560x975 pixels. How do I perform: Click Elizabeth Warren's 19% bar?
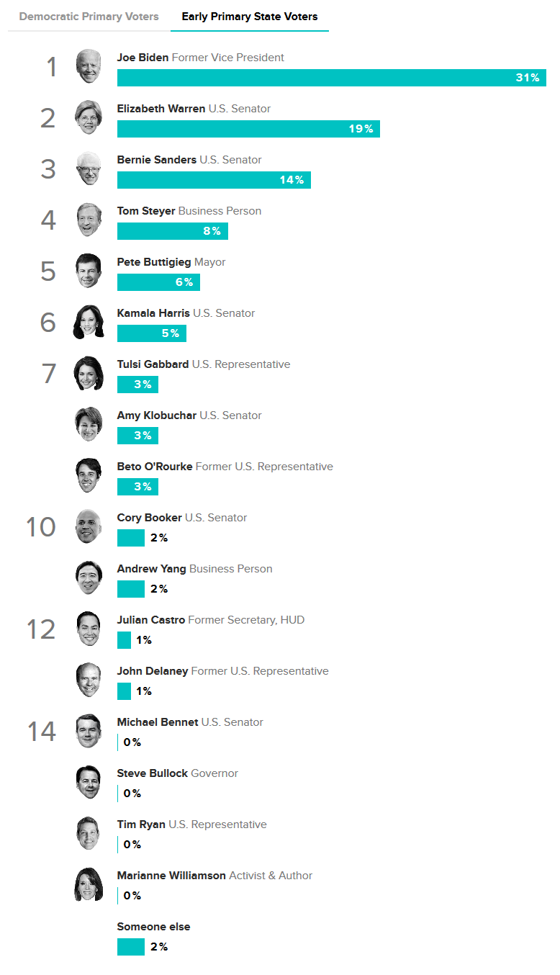coord(248,129)
